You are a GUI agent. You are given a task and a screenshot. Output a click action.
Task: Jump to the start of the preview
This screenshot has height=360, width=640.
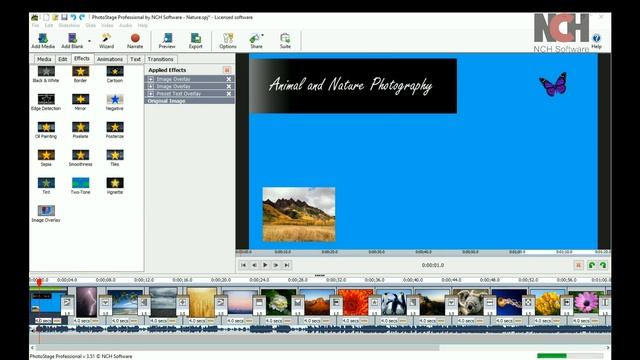pyautogui.click(x=243, y=265)
